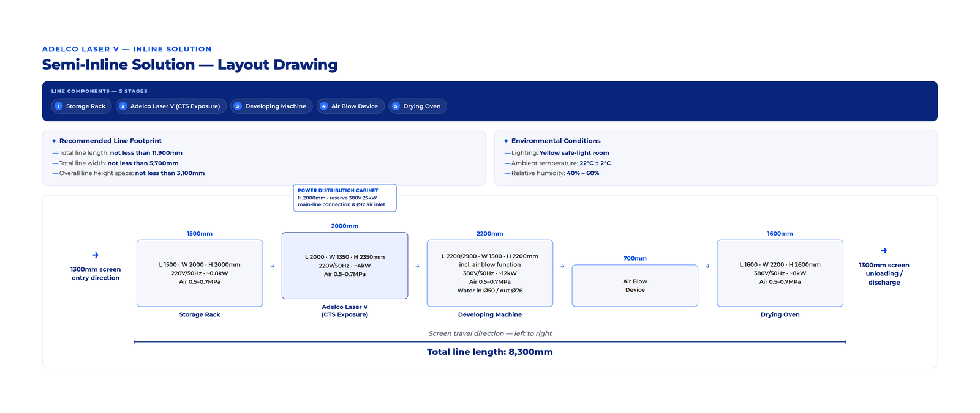This screenshot has width=980, height=413.
Task: Click the 1600mm dimension above Drying Oven box
Action: pyautogui.click(x=780, y=234)
